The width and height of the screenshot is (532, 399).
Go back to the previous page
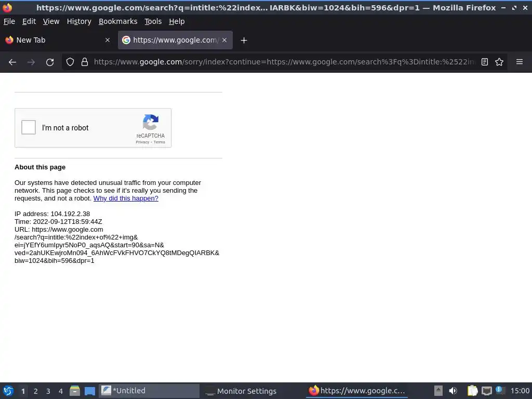pos(12,62)
